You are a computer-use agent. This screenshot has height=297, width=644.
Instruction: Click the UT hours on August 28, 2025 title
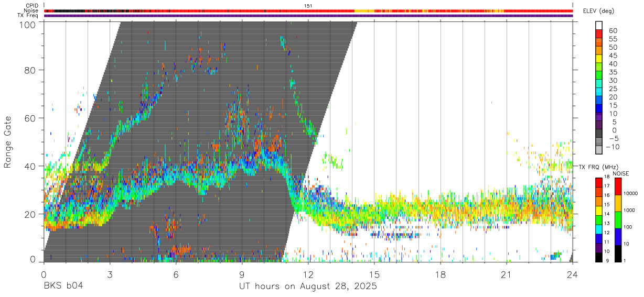[308, 287]
